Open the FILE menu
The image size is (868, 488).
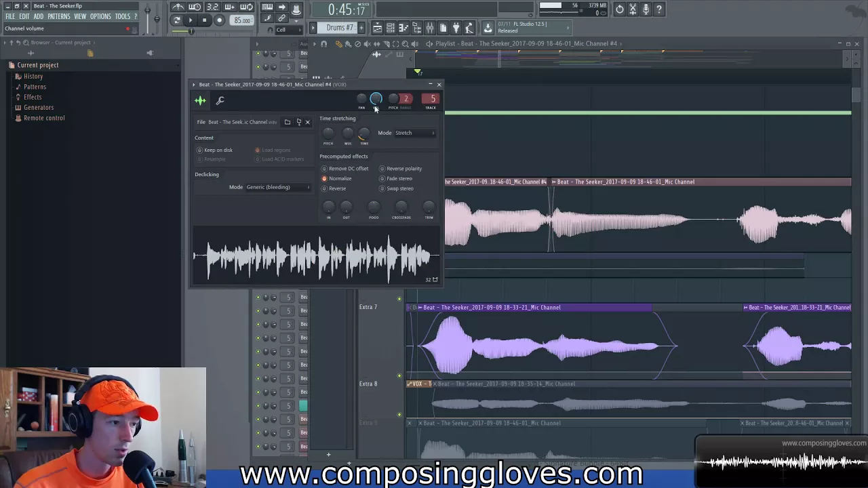click(10, 16)
